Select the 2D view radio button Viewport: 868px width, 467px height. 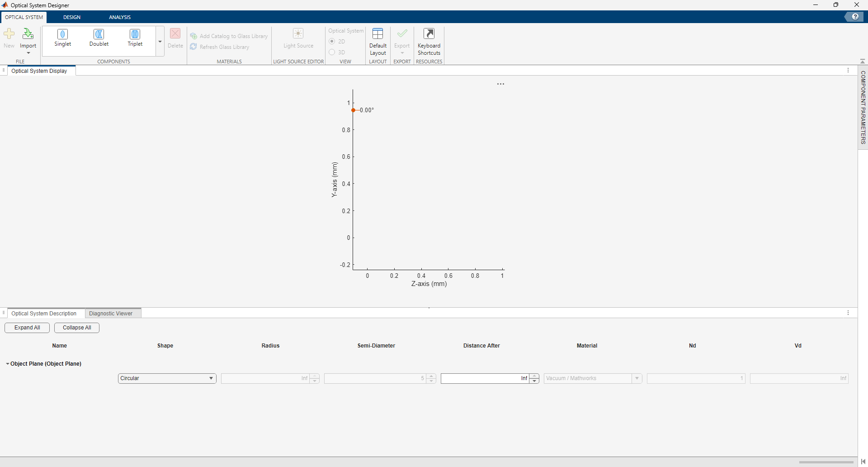coord(332,41)
